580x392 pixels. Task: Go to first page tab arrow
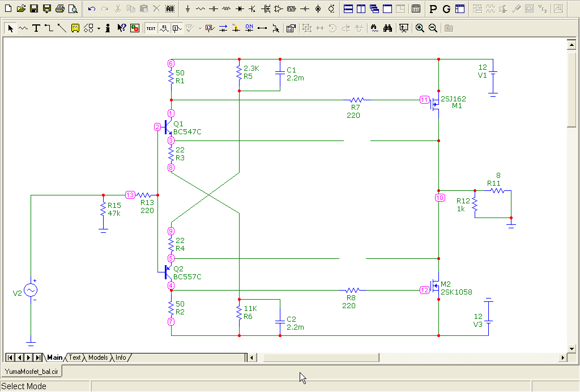click(10, 357)
